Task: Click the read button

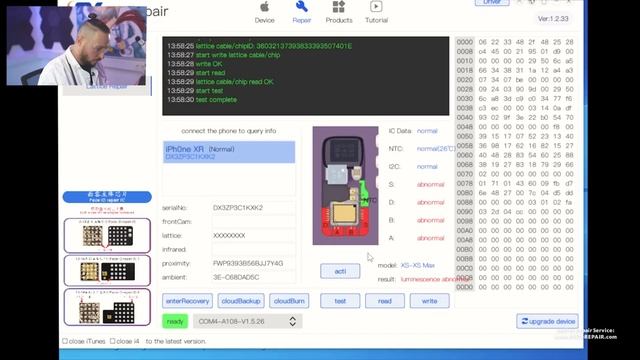Action: click(x=385, y=301)
